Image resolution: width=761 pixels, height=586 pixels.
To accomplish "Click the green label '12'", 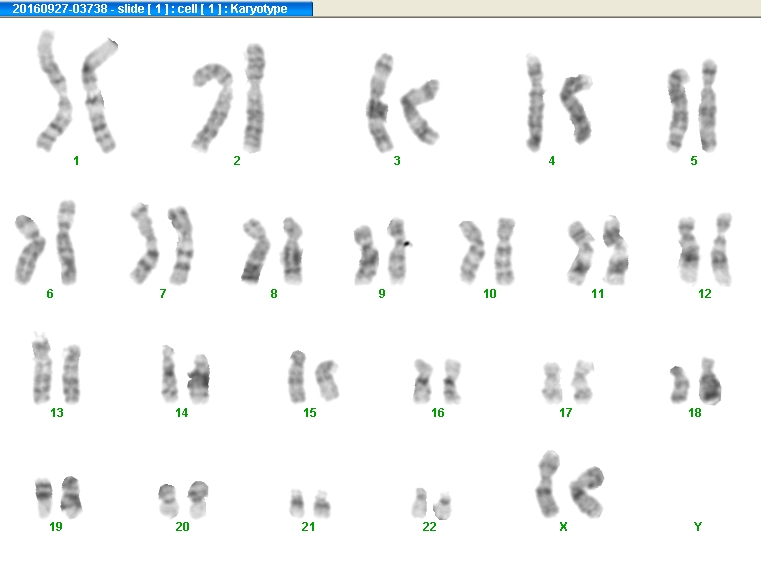I will coord(705,294).
